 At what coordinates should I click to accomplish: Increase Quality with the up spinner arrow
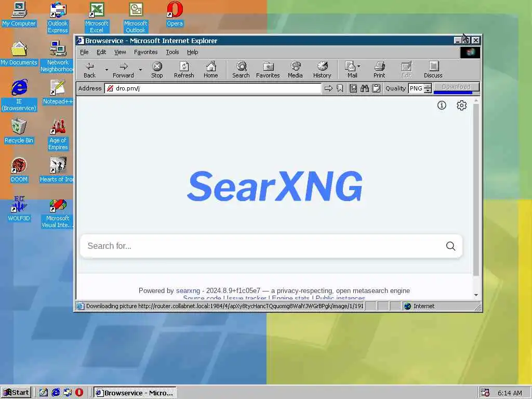coord(428,86)
